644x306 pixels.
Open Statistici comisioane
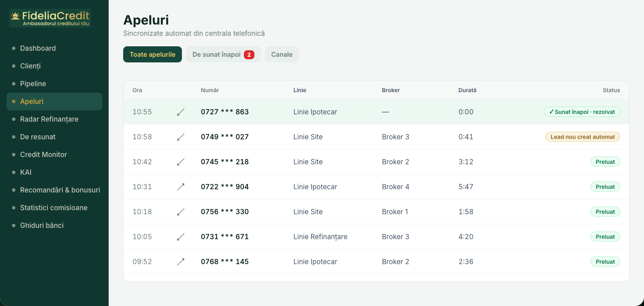[x=54, y=208]
